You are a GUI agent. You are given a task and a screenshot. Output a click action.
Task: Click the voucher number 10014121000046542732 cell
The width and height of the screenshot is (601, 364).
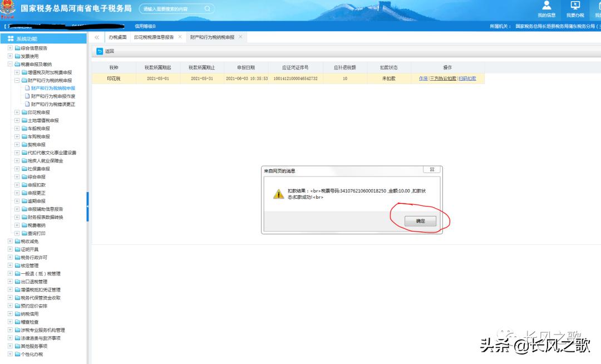click(295, 78)
